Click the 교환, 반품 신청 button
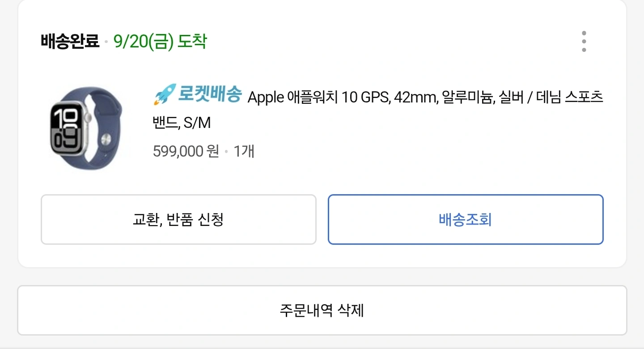This screenshot has height=349, width=644. (178, 219)
